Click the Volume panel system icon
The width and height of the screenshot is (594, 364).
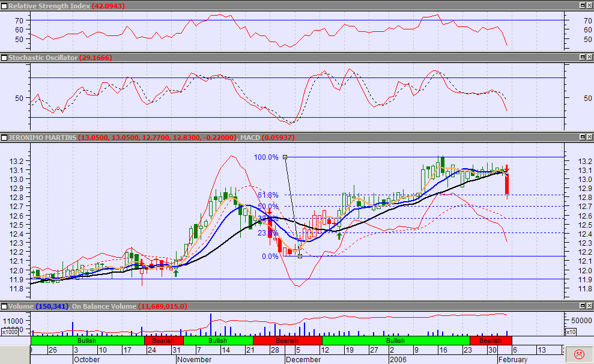pos(4,306)
